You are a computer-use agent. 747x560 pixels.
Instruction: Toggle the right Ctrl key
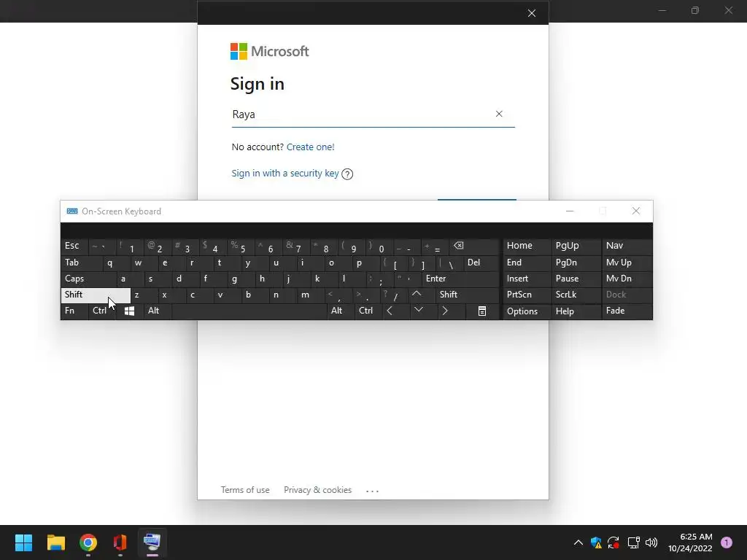(368, 311)
